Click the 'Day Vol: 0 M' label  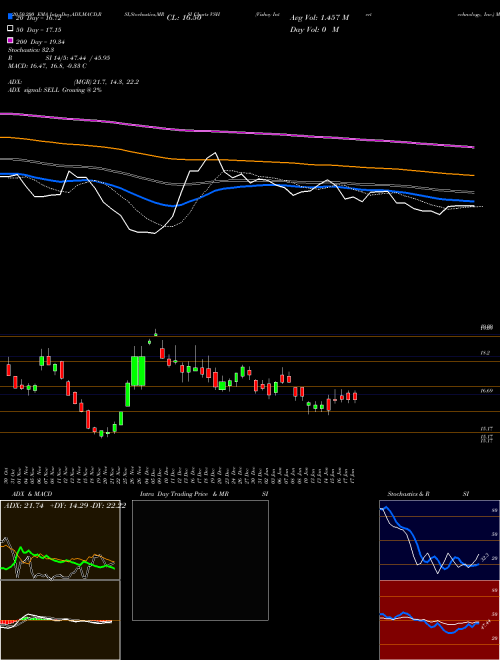314,30
